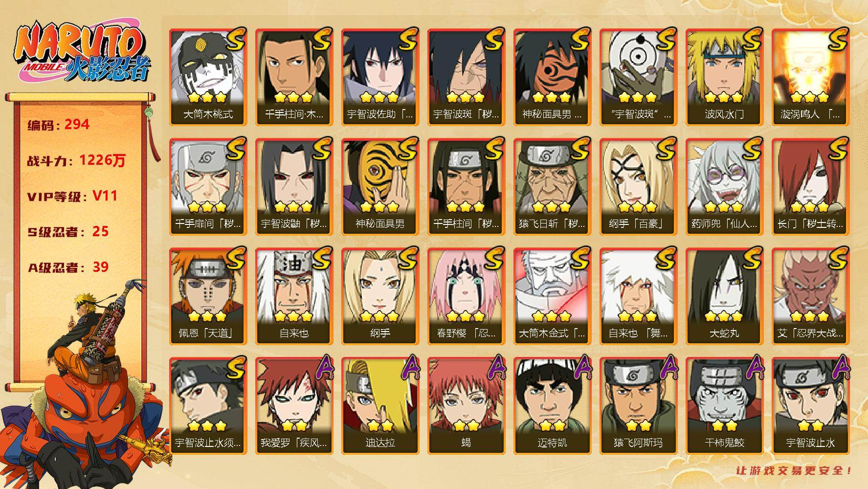Click the 让游戏交易更安全 slogan text
The height and width of the screenshot is (489, 868).
pyautogui.click(x=795, y=471)
